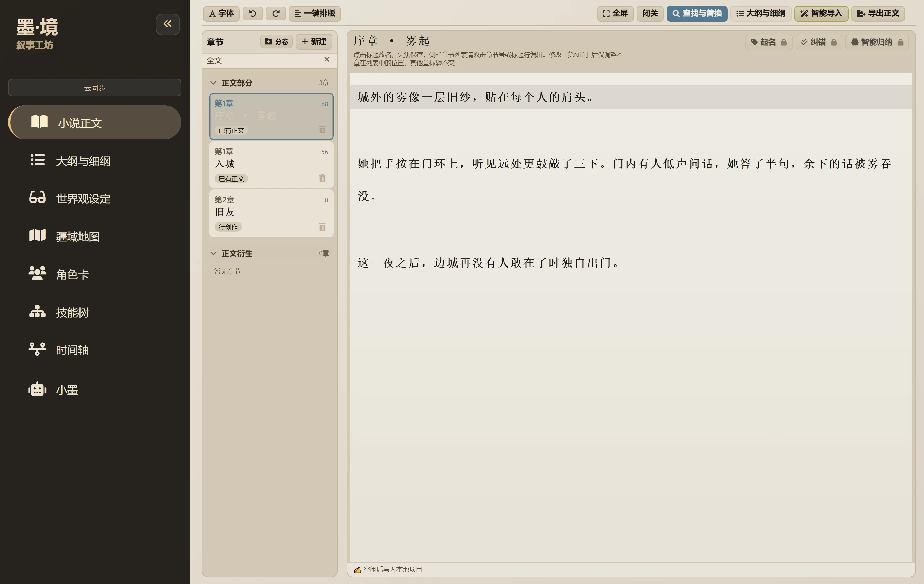Open 小说正文 in the sidebar

(95, 123)
